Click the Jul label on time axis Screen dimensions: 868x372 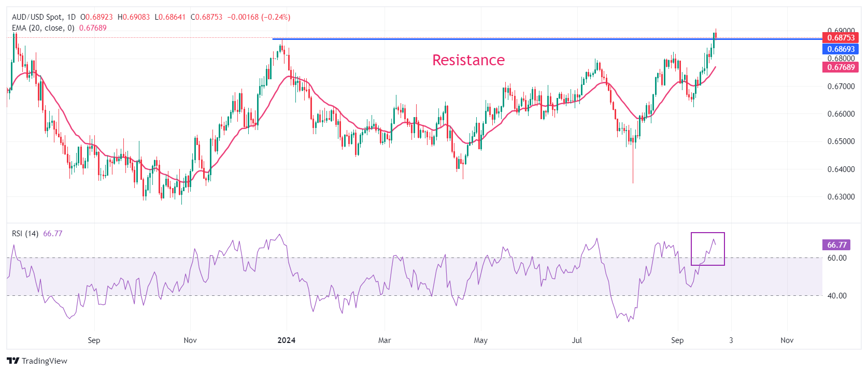(x=576, y=340)
